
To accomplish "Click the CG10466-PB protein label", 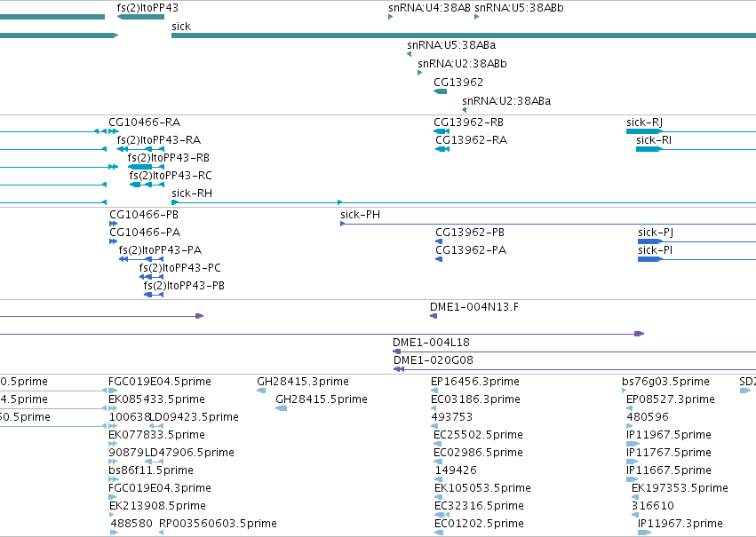I will coord(144,214).
